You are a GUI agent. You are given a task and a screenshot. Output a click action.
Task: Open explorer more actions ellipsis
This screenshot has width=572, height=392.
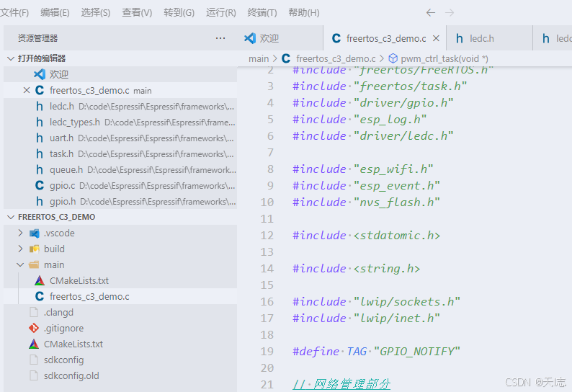[x=220, y=38]
